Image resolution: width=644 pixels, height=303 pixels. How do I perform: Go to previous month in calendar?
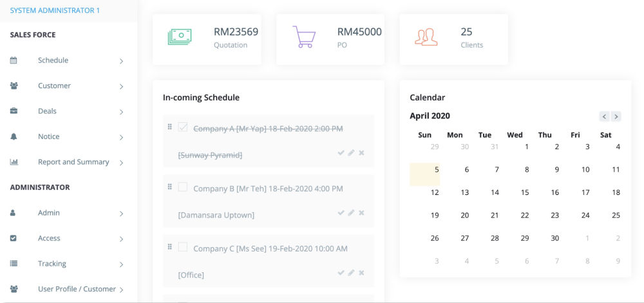604,116
